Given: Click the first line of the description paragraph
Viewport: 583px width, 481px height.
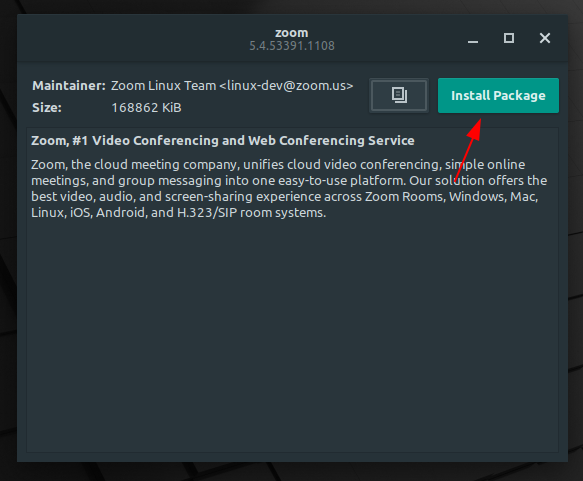Looking at the screenshot, I should tap(278, 165).
